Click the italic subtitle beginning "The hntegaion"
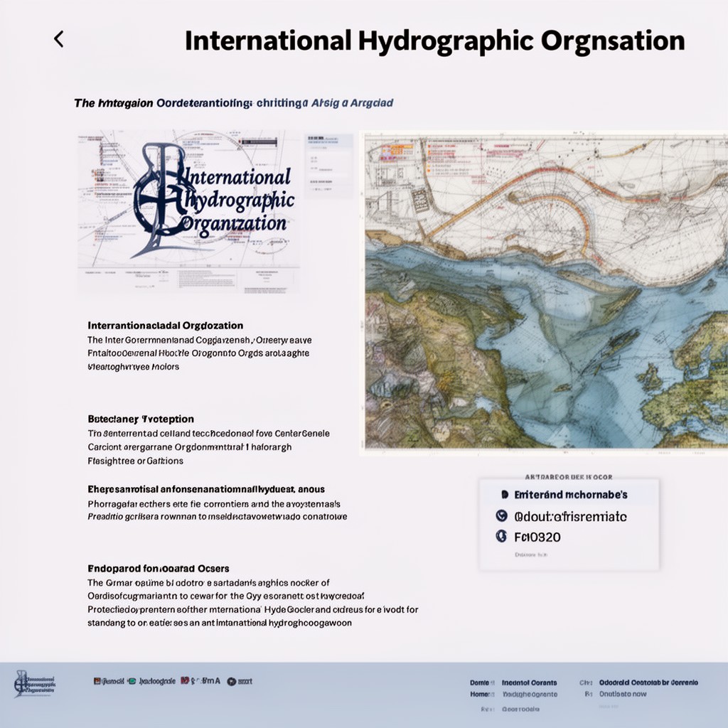This screenshot has height=728, width=728. 233,102
